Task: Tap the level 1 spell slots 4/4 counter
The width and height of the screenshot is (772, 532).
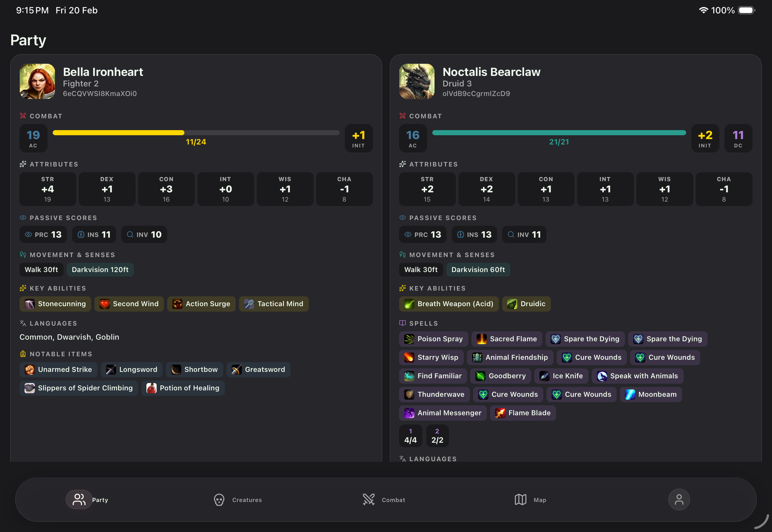Action: (410, 436)
